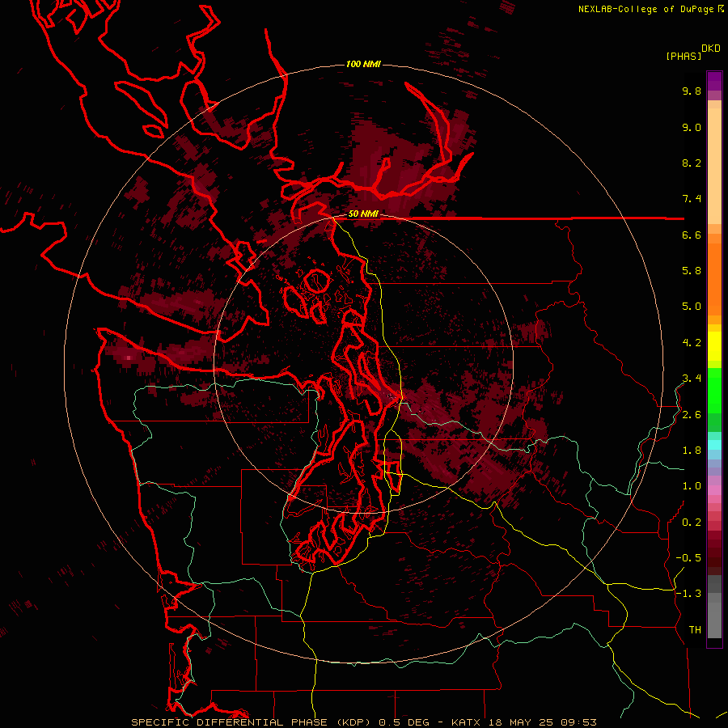Select the -1.3 scale value

tap(688, 594)
